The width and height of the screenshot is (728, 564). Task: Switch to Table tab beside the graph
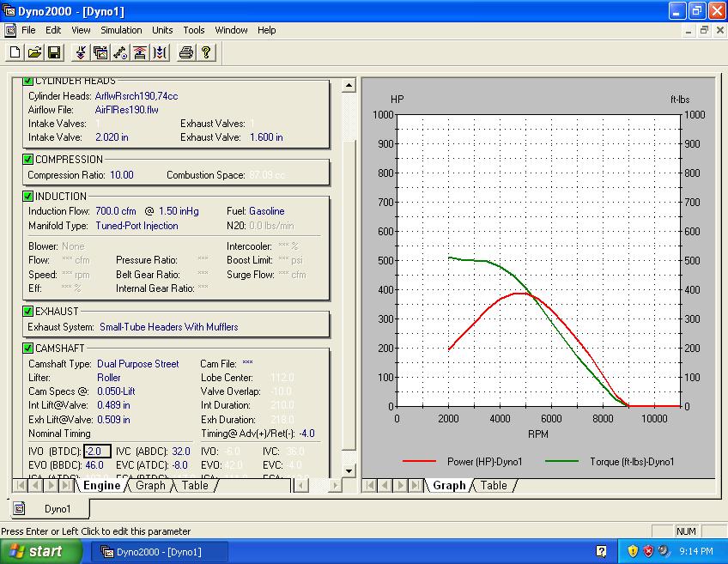(494, 486)
